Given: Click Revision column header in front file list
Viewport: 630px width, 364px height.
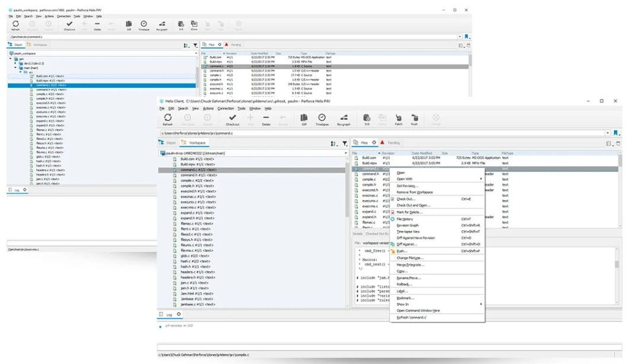Looking at the screenshot, I should tap(388, 154).
